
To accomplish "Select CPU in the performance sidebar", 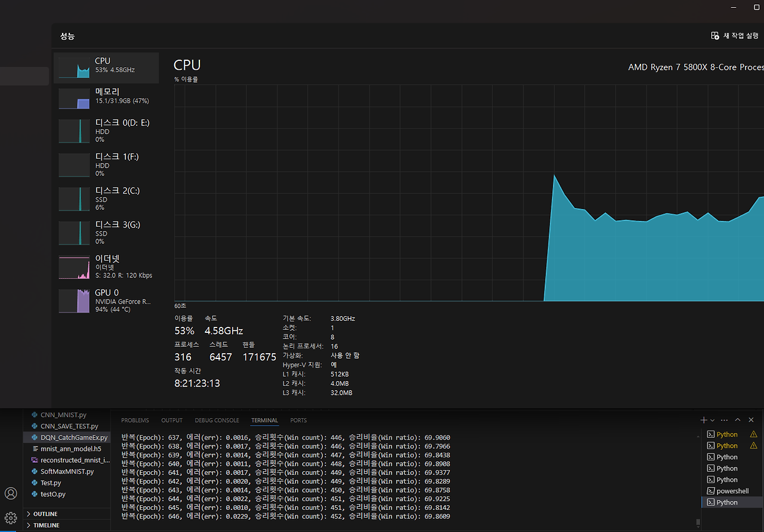I will pyautogui.click(x=106, y=67).
